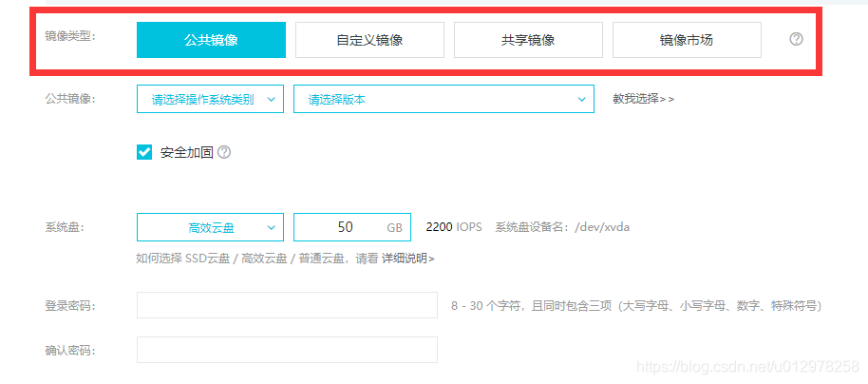Screen dimensions: 868x384
Task: Select the 公共镜像 image type tab
Action: pos(211,40)
